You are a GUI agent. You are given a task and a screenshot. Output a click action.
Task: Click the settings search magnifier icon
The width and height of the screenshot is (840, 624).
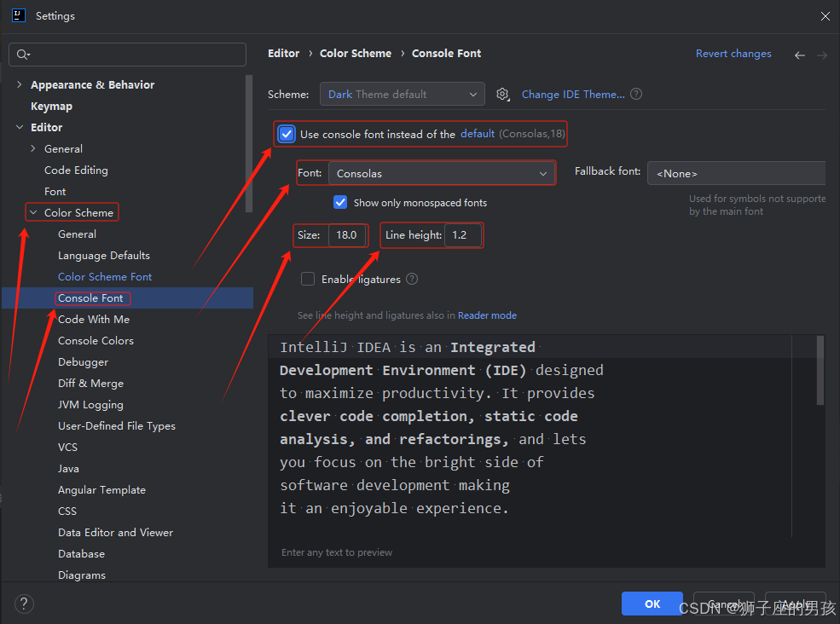23,54
